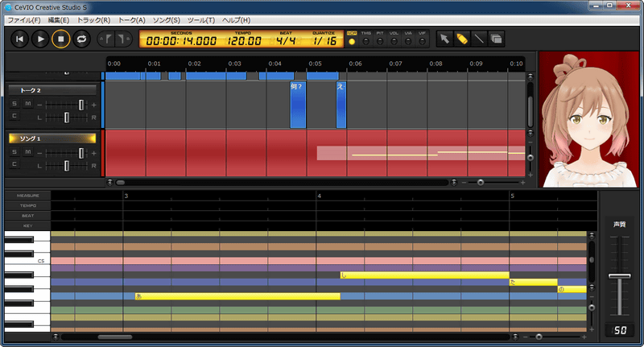Screen dimensions: 644x347
Task: Select the line drawing tool
Action: 479,39
